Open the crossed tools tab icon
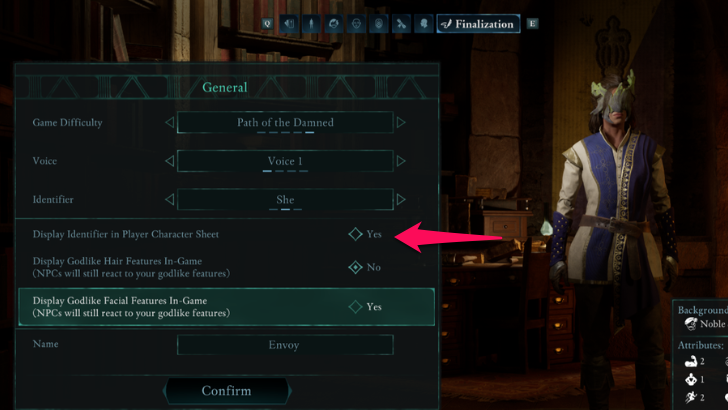Screen dimensions: 728x410 401,24
